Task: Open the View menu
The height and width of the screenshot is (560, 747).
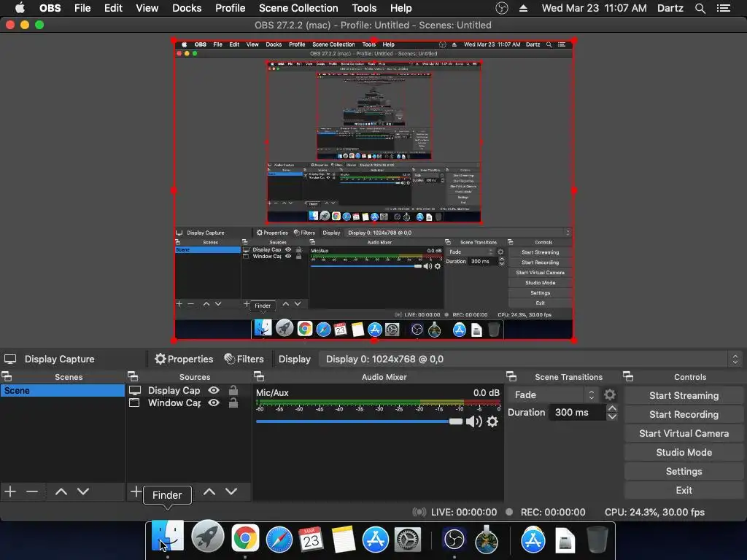Action: click(147, 8)
